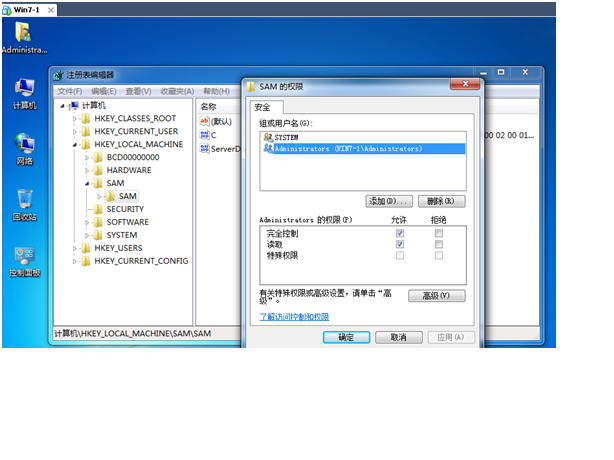Open the 帮助(H) menu
Screen dimensions: 614x460
216,91
